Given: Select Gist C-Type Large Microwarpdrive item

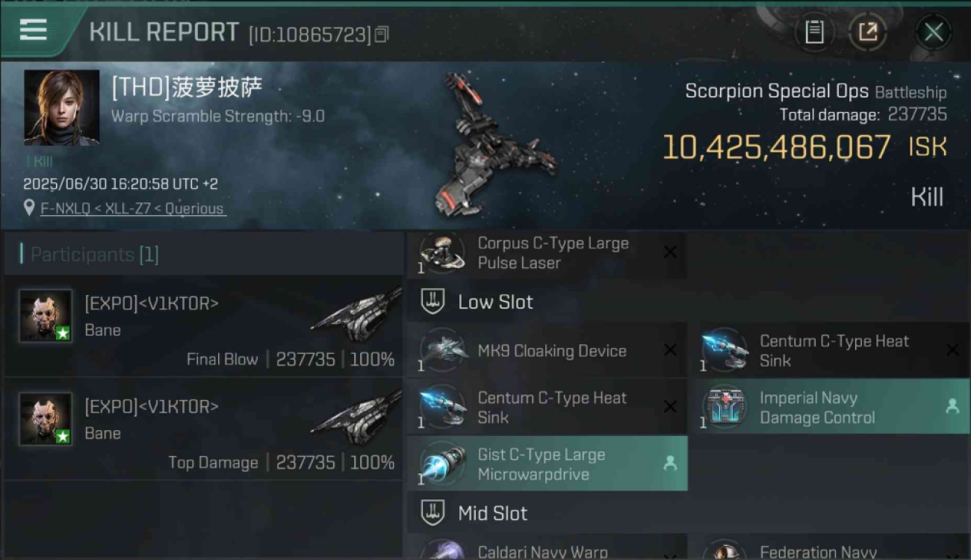Looking at the screenshot, I should (547, 464).
